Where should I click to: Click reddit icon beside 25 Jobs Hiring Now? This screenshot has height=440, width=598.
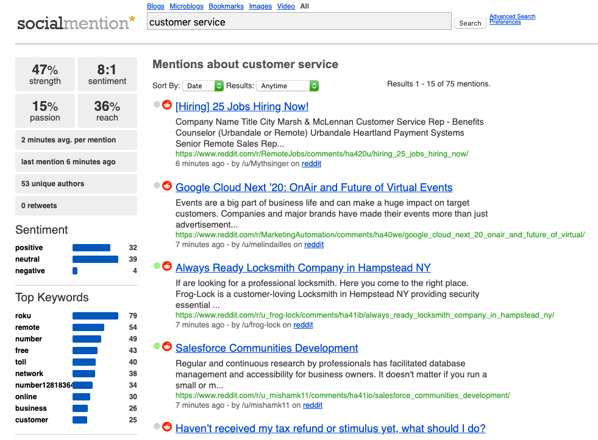[x=167, y=104]
